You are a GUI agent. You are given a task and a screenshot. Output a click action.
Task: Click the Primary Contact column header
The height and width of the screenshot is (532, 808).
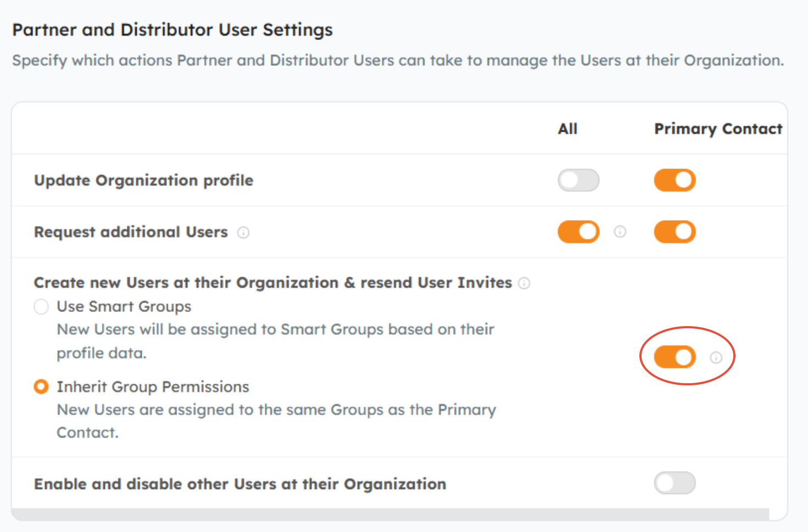click(718, 129)
